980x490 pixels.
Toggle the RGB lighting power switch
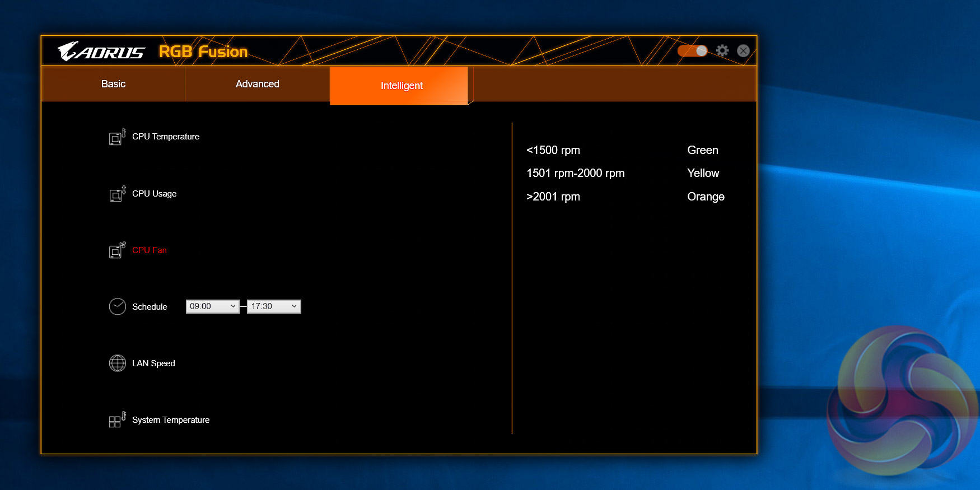click(x=692, y=51)
